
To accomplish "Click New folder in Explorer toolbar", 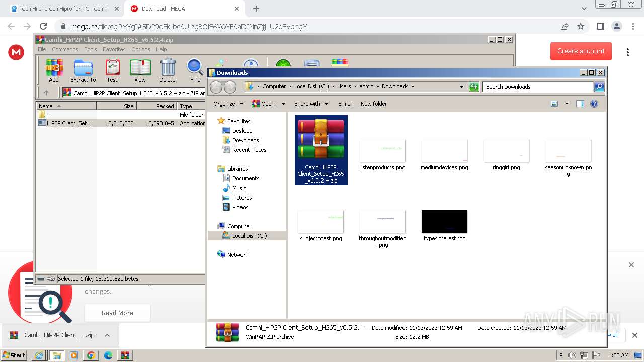I will (x=374, y=104).
